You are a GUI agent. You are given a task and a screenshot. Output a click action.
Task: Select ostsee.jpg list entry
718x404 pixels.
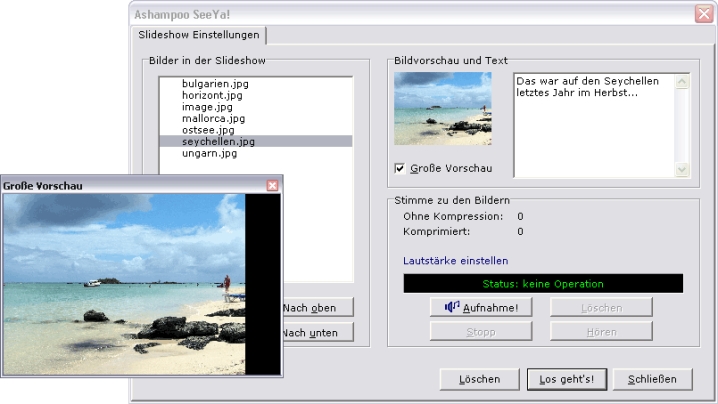[x=208, y=130]
